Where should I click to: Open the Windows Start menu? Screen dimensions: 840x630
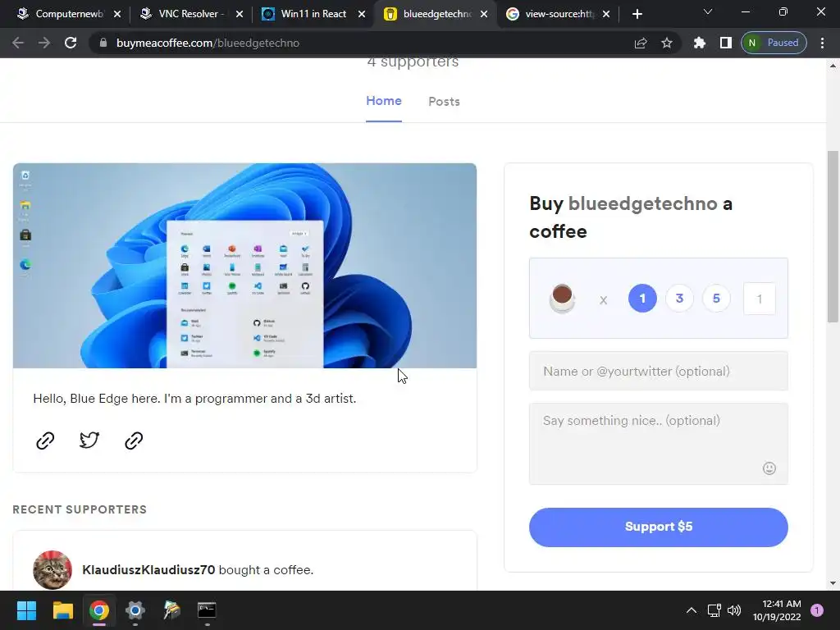click(x=26, y=610)
